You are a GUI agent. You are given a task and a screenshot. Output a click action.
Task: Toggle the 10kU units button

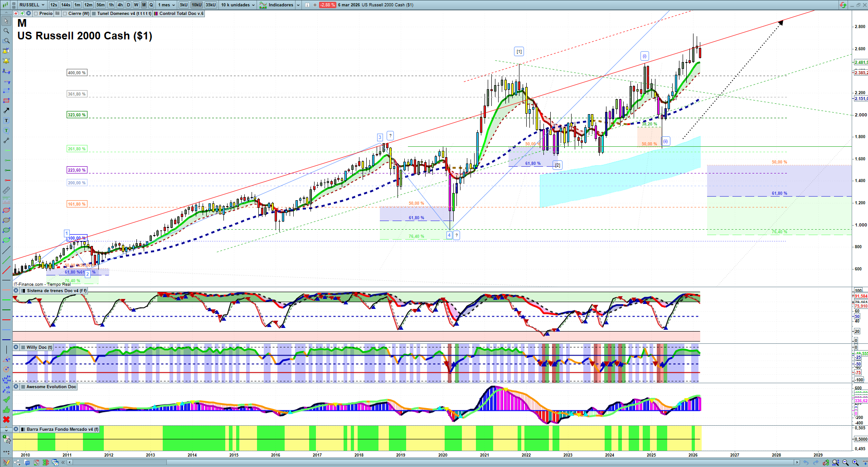pos(197,5)
